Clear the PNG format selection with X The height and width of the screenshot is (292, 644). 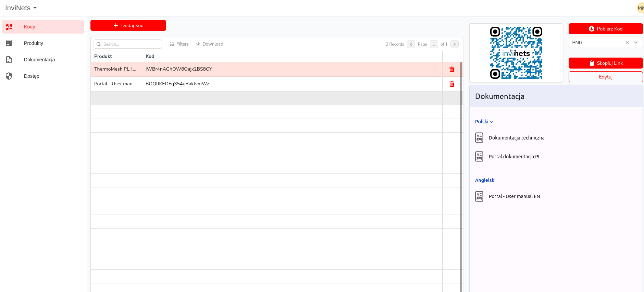[627, 42]
